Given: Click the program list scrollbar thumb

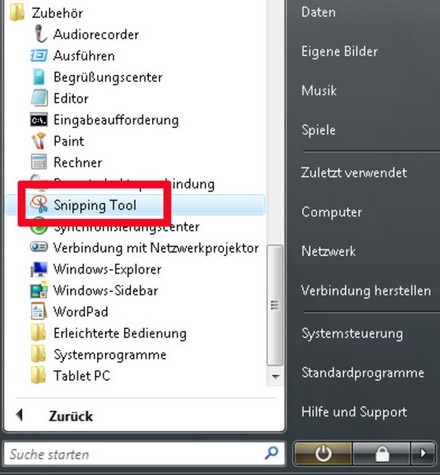Looking at the screenshot, I should point(275,305).
